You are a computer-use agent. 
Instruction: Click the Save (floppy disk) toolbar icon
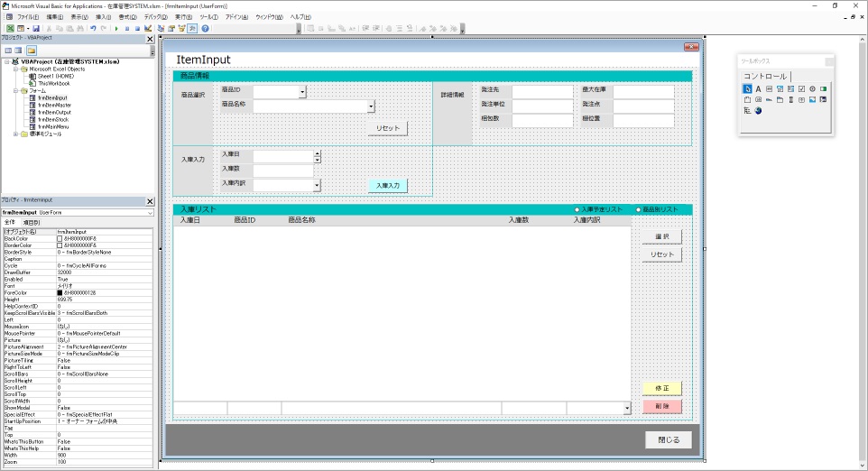(36, 28)
